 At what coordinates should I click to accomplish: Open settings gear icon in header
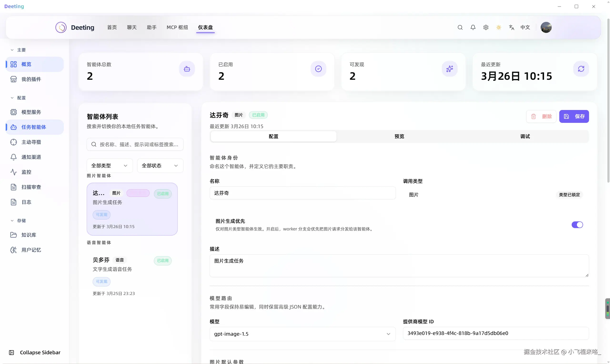486,27
